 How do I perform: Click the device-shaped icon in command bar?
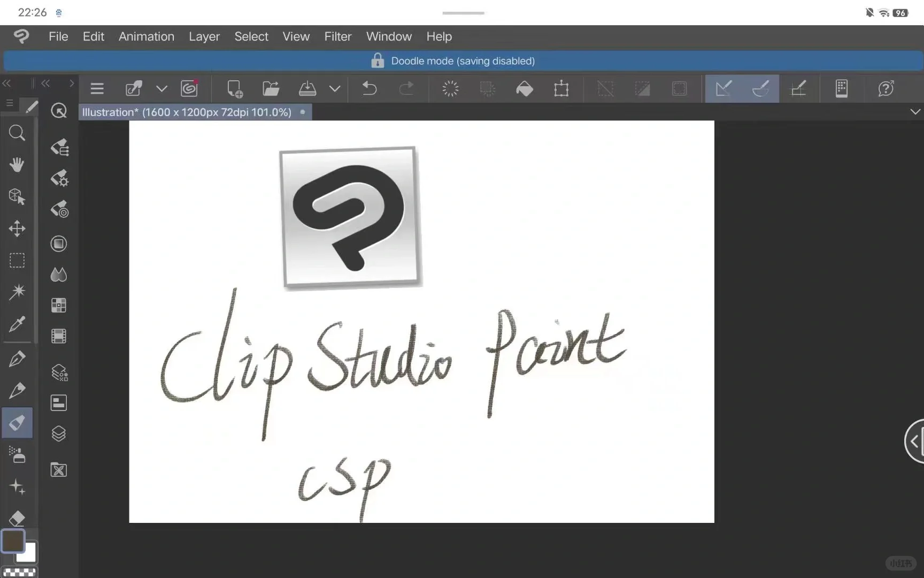pyautogui.click(x=842, y=88)
